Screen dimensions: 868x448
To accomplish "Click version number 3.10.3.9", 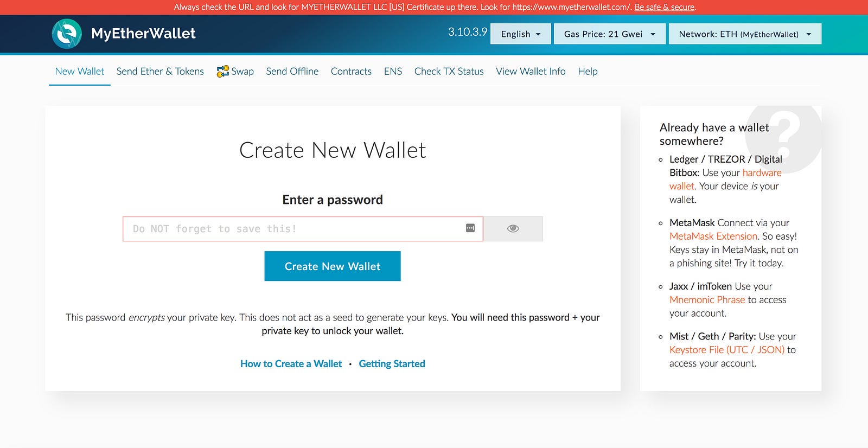I will (x=468, y=32).
